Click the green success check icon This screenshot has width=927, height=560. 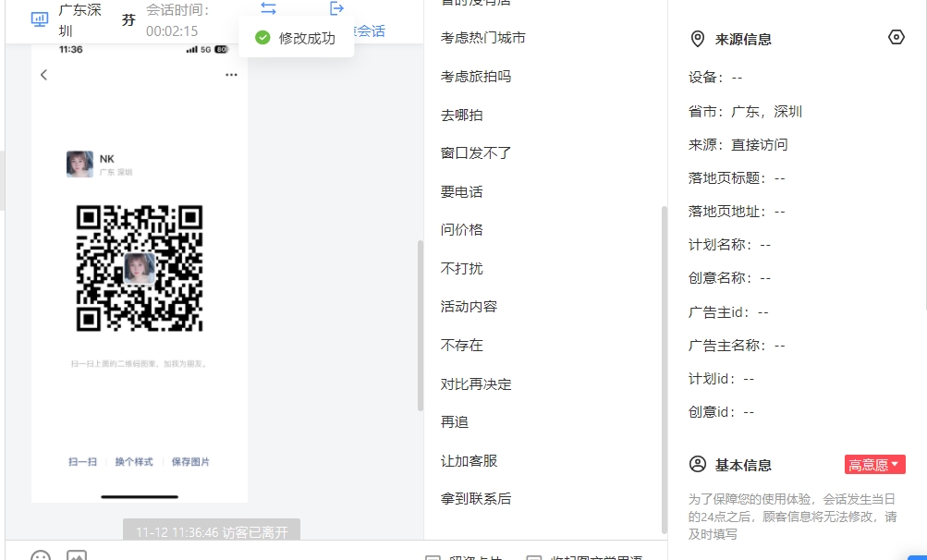click(262, 38)
